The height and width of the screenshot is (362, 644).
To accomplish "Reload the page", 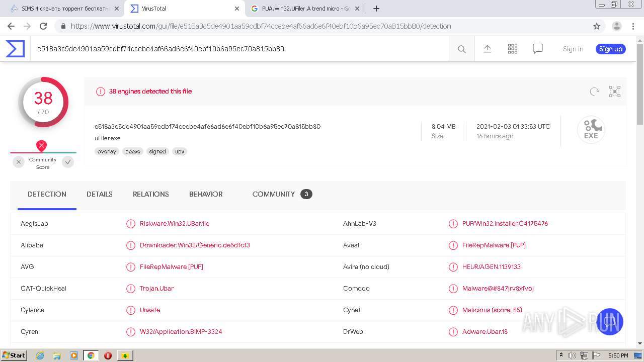I will pos(43,26).
